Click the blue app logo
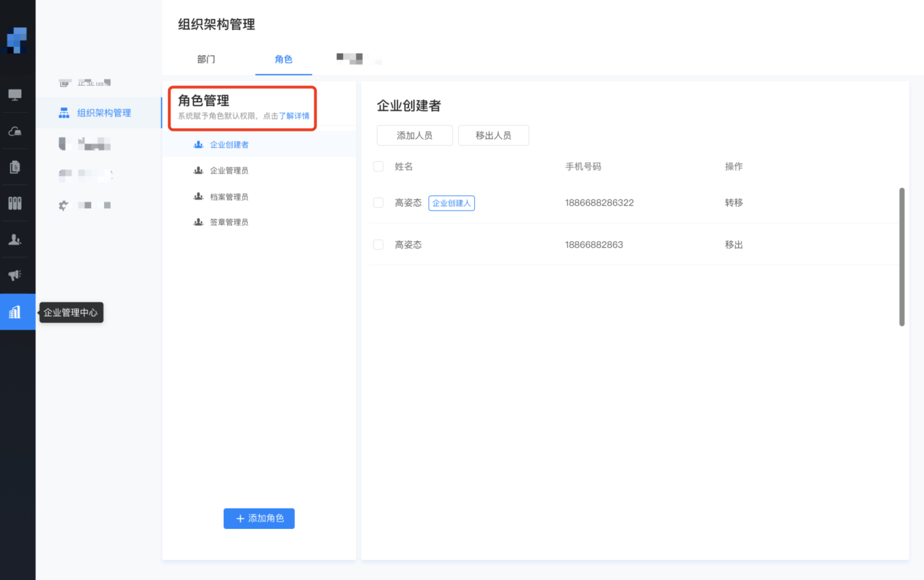The height and width of the screenshot is (580, 924). [x=17, y=40]
